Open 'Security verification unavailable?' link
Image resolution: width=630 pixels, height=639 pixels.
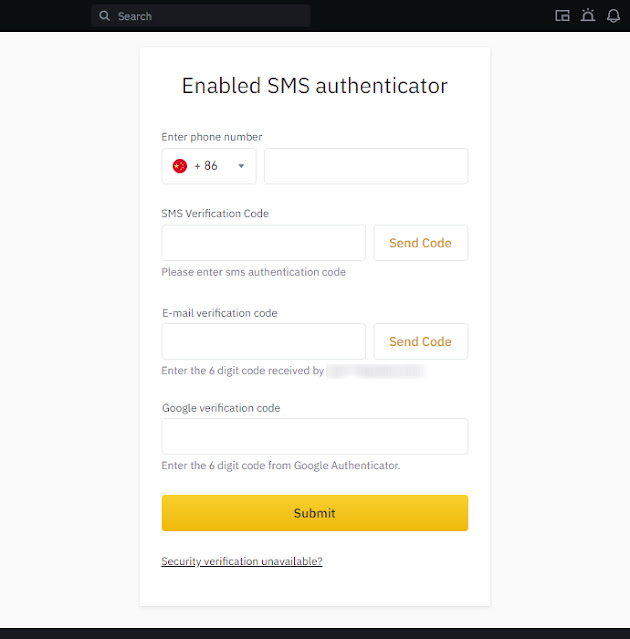(x=242, y=561)
